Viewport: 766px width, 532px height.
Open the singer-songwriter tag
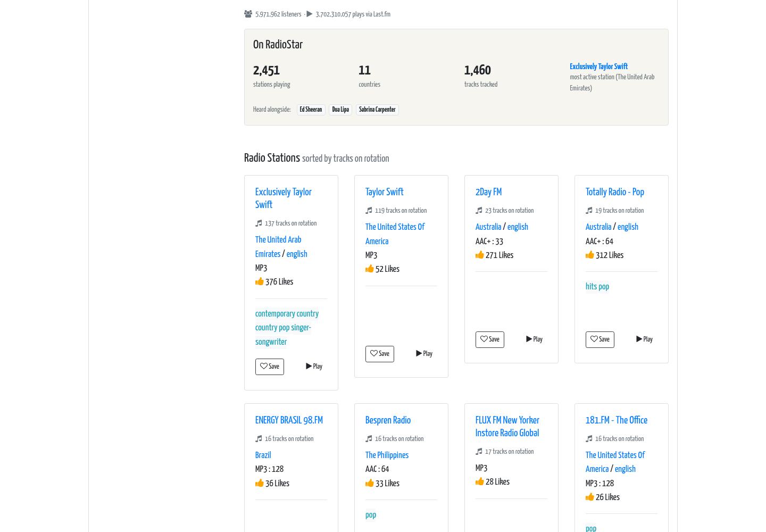[283, 335]
